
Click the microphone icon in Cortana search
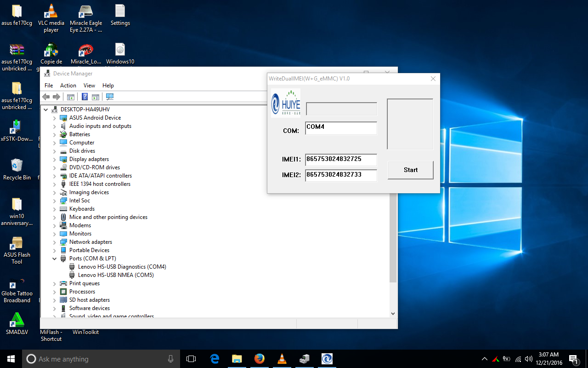pyautogui.click(x=171, y=359)
